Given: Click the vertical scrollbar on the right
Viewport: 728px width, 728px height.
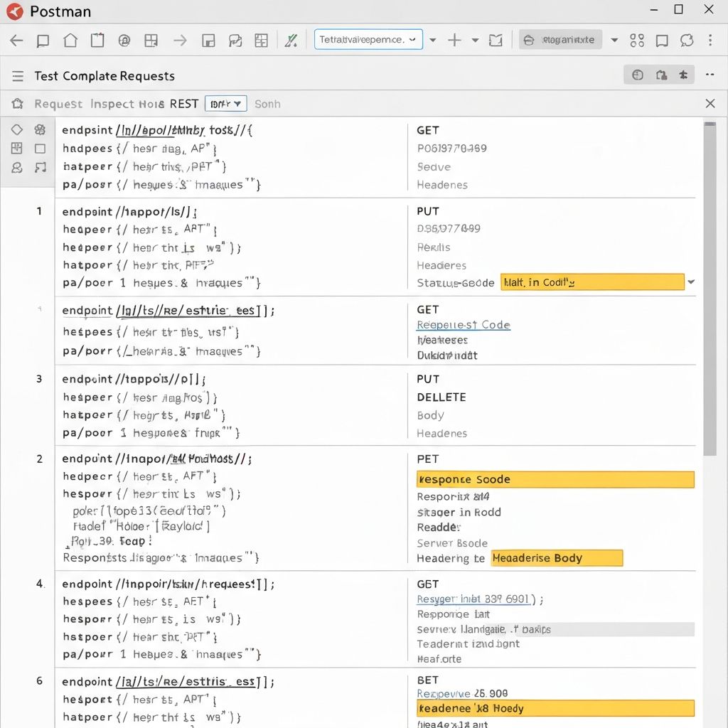Looking at the screenshot, I should point(709,284).
